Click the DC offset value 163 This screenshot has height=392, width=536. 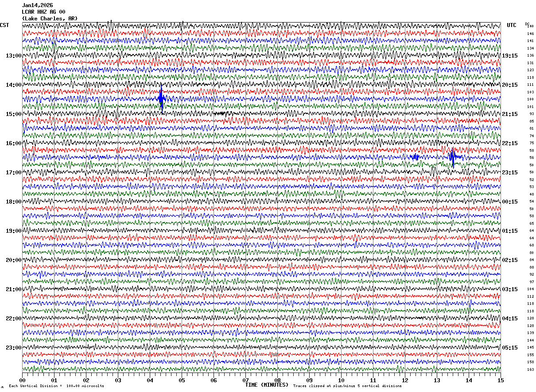530,369
